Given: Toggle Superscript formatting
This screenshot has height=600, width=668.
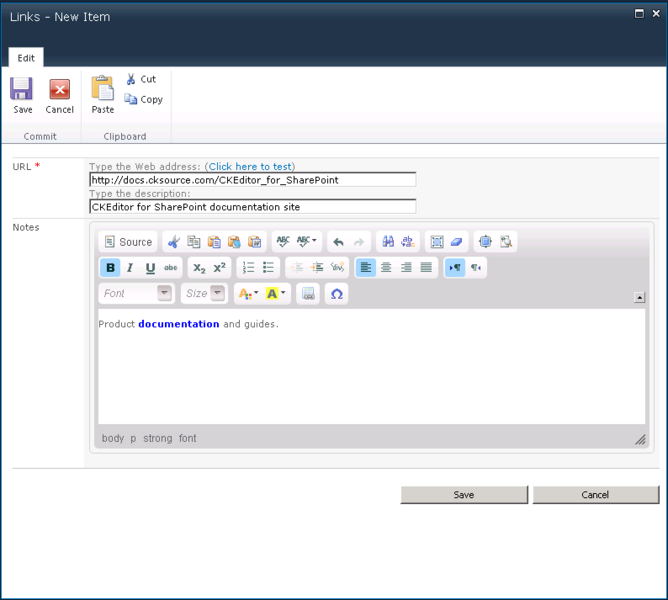Looking at the screenshot, I should click(x=219, y=268).
